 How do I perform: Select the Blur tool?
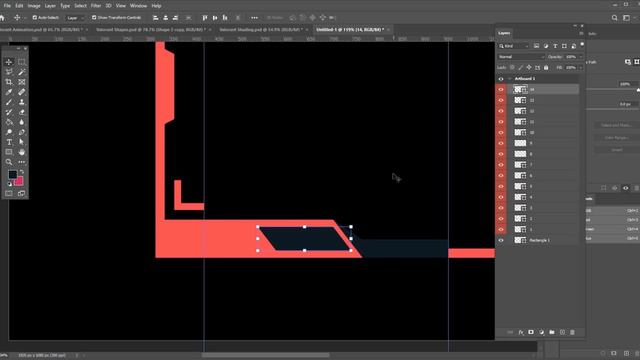click(x=22, y=122)
